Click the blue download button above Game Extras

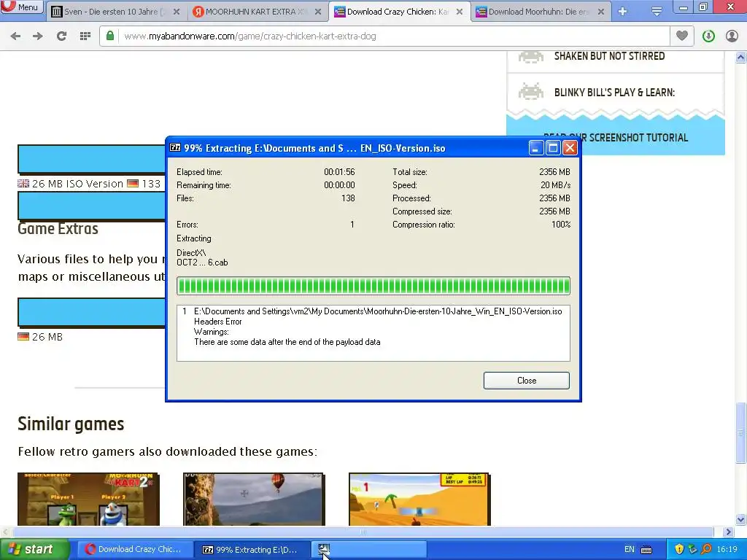pos(91,206)
